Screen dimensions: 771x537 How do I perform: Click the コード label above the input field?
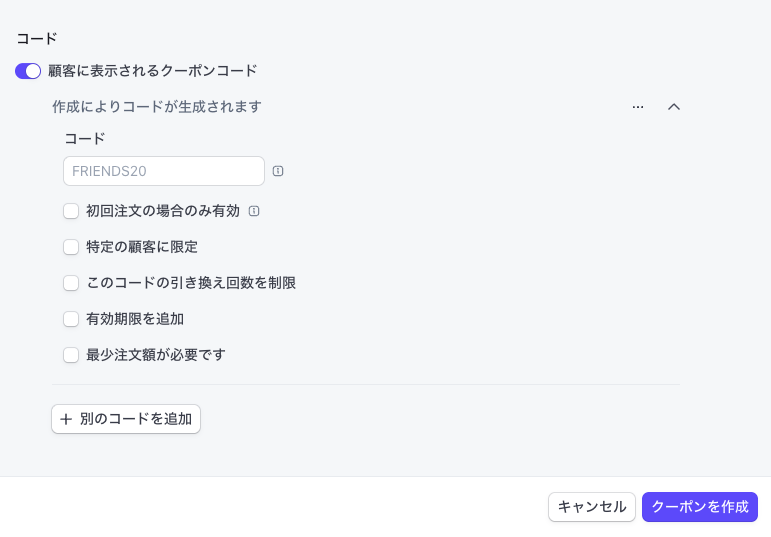[x=85, y=139]
